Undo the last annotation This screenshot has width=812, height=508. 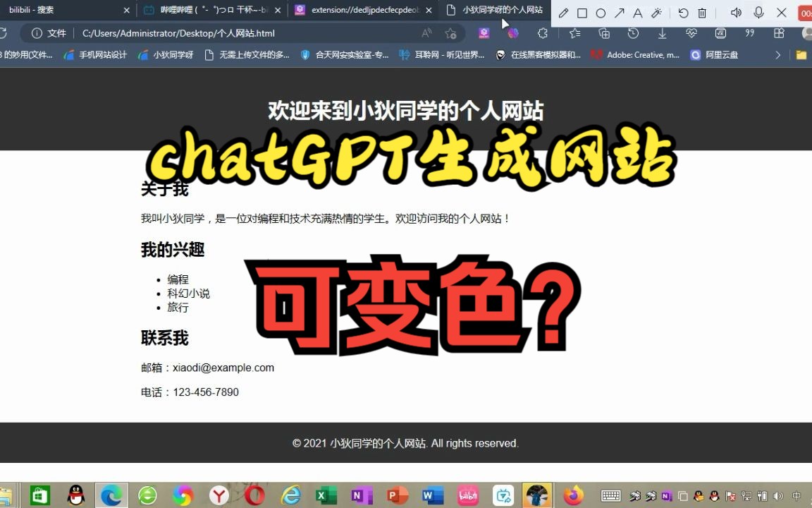click(x=683, y=13)
